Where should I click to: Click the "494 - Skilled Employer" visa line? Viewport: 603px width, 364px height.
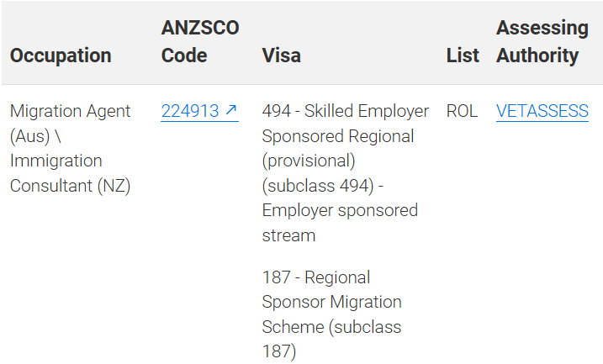pyautogui.click(x=346, y=111)
